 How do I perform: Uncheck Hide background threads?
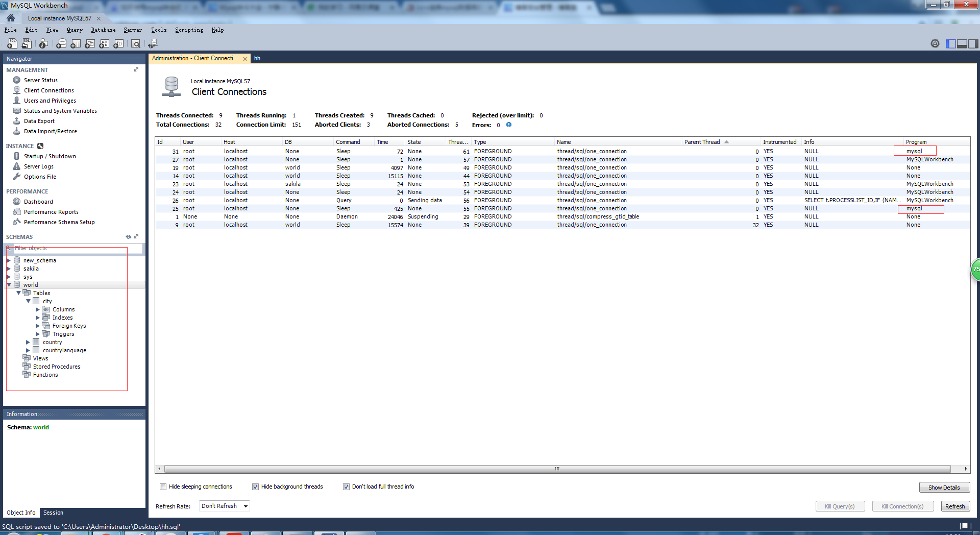coord(255,487)
